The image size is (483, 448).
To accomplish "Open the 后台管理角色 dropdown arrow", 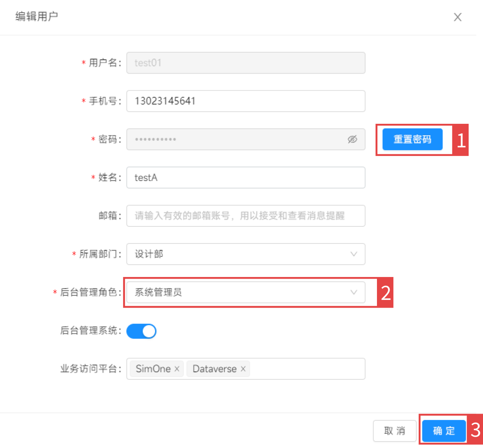I will coord(354,292).
